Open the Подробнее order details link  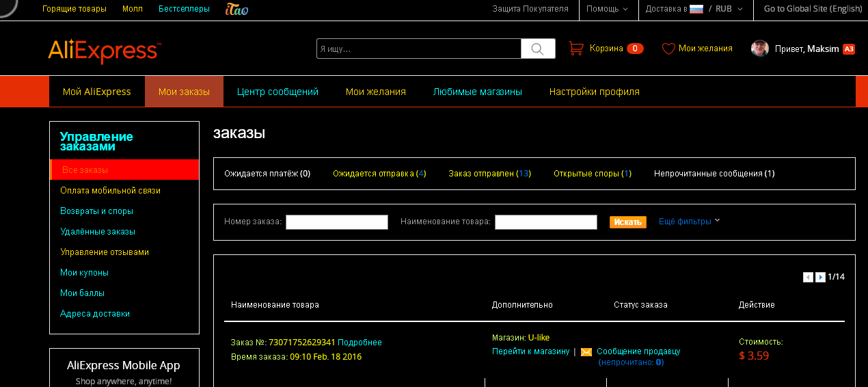click(360, 343)
